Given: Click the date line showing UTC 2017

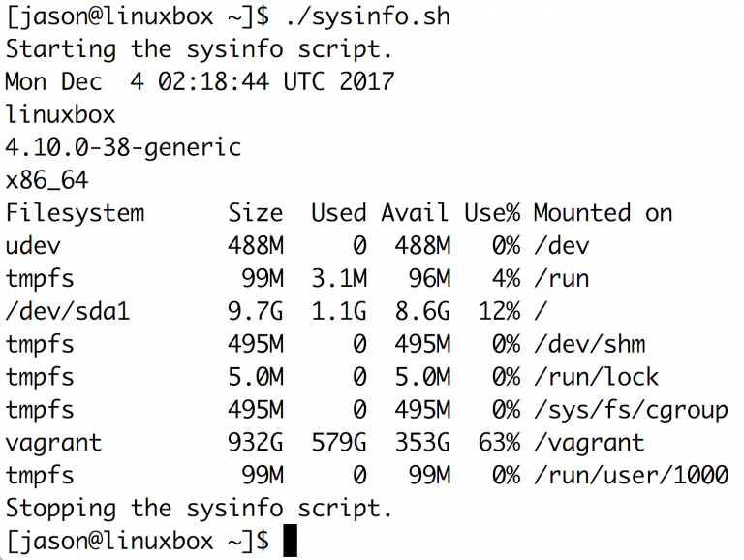Looking at the screenshot, I should coord(199,81).
